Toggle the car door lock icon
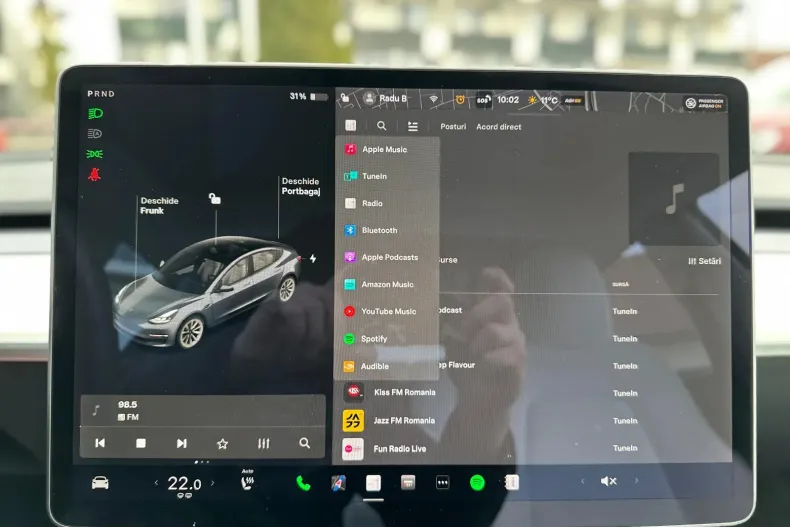This screenshot has height=527, width=790. (x=215, y=199)
